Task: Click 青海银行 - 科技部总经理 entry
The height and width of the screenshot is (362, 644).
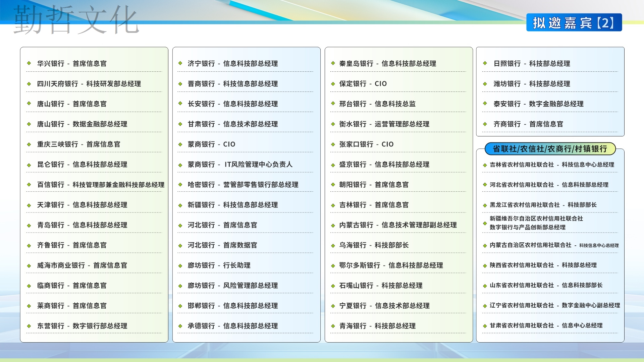Action: pos(377,326)
